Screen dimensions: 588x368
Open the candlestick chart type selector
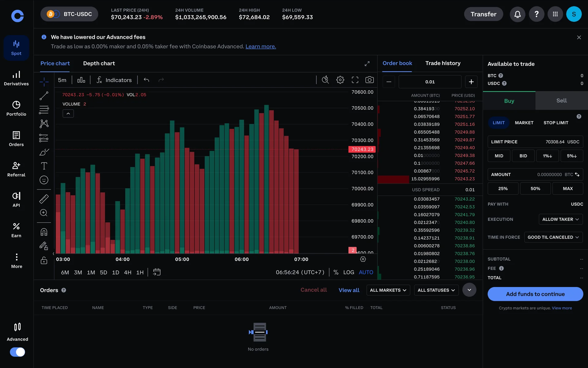pos(81,80)
